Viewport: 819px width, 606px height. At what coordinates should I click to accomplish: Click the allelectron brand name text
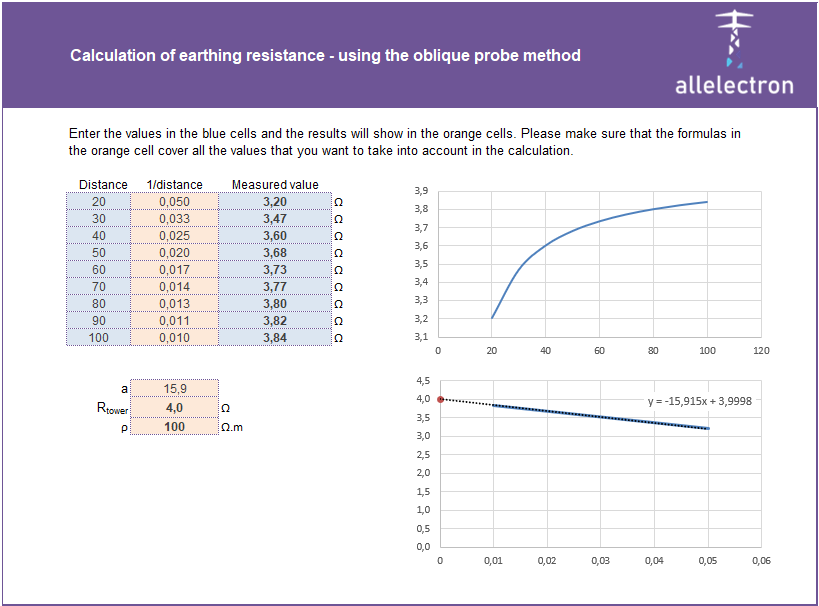point(734,85)
